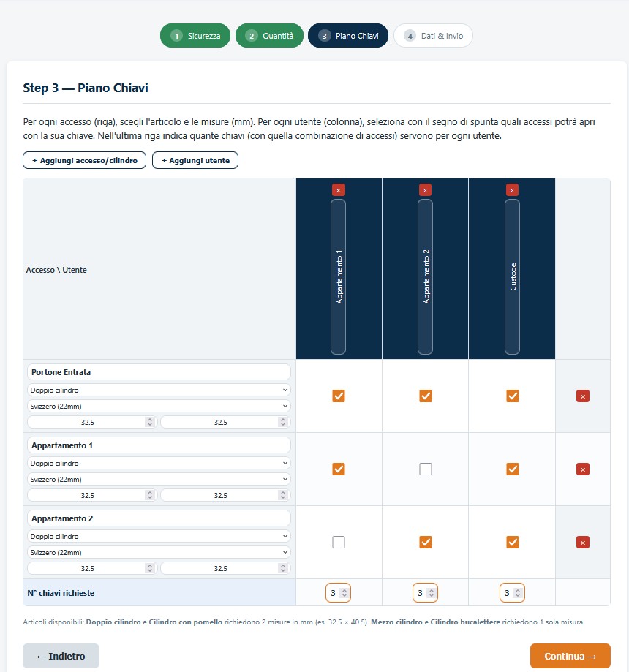Screen dimensions: 629x672
Task: Delete the Custode user column
Action: point(512,190)
